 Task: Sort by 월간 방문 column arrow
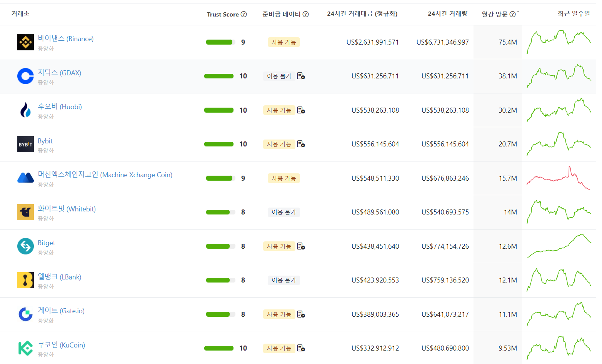(518, 12)
